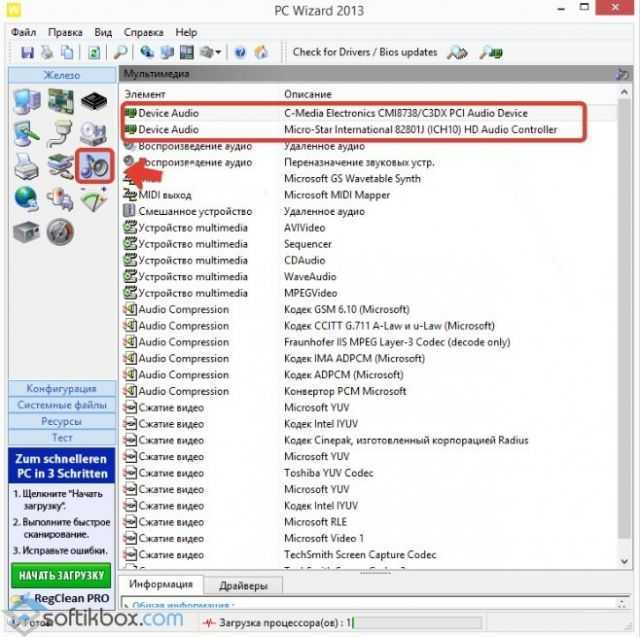Open the Справка menu
The height and width of the screenshot is (637, 640).
[x=144, y=32]
